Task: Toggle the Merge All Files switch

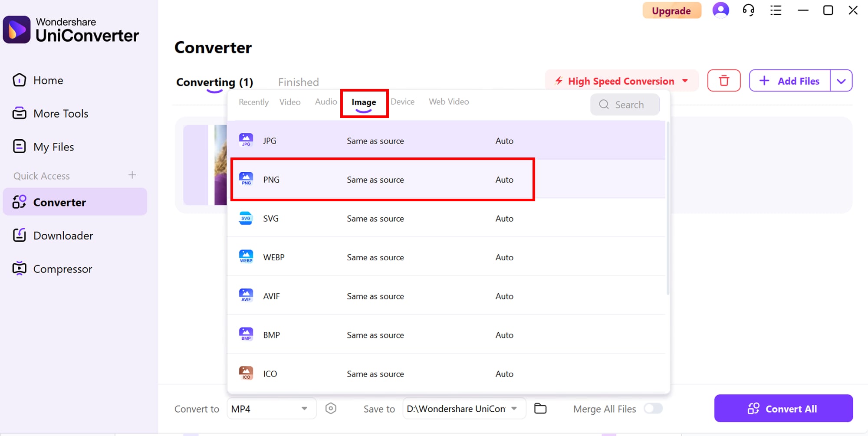Action: pos(653,408)
